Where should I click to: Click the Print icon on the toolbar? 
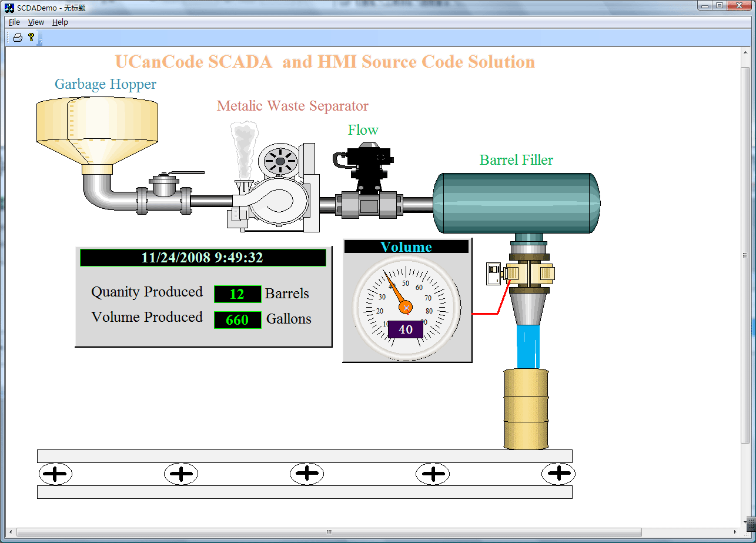pyautogui.click(x=16, y=36)
